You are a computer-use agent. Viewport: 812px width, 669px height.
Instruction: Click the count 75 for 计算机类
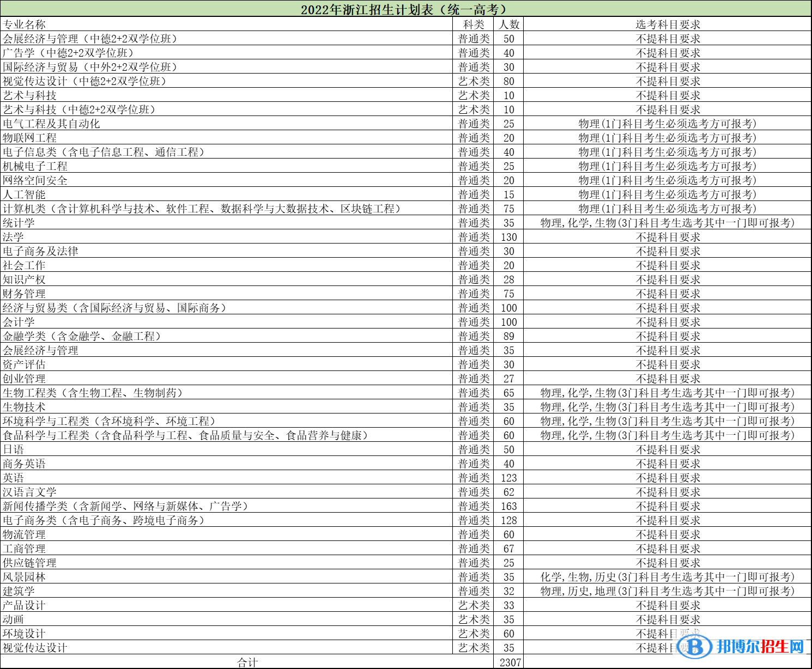tap(509, 208)
